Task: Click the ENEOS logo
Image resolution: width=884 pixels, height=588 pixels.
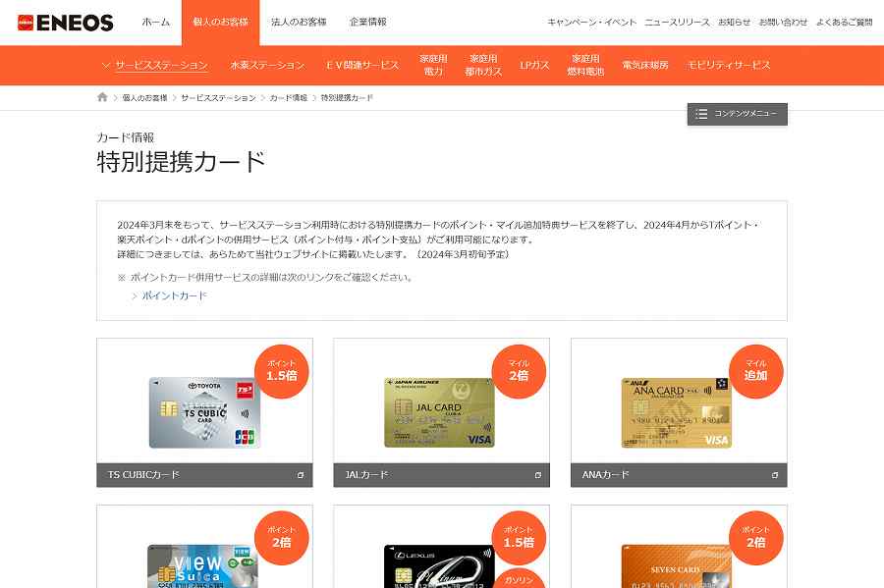Action: [x=66, y=23]
